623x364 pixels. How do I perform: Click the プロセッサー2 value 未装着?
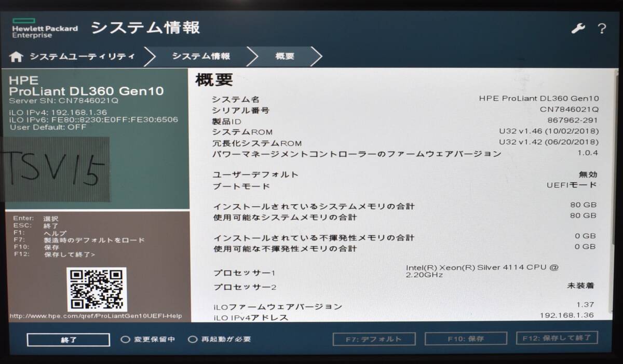pyautogui.click(x=580, y=286)
